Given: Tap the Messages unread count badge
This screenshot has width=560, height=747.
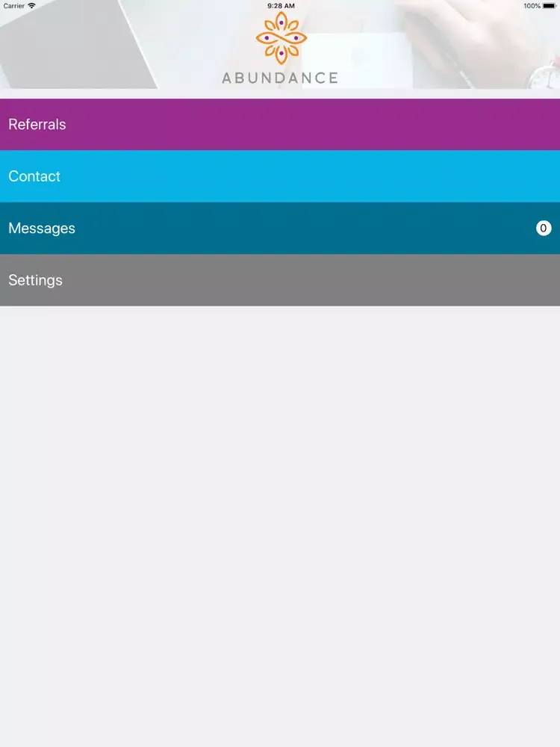Looking at the screenshot, I should point(544,228).
